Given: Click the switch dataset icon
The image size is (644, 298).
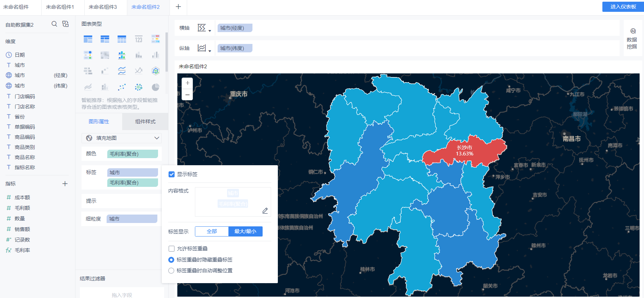Looking at the screenshot, I should point(65,24).
